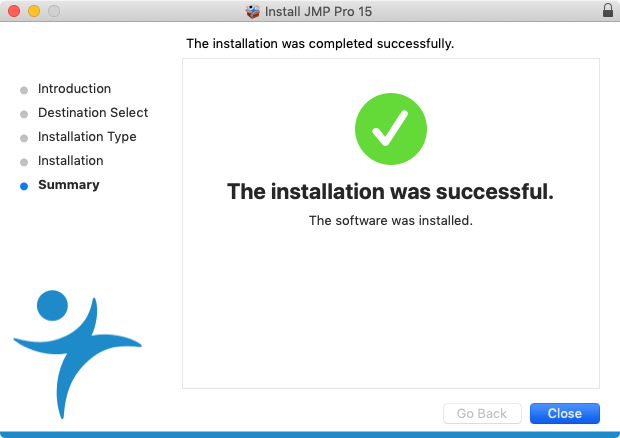Click the Installation Type step bullet
This screenshot has width=620, height=438.
point(24,138)
